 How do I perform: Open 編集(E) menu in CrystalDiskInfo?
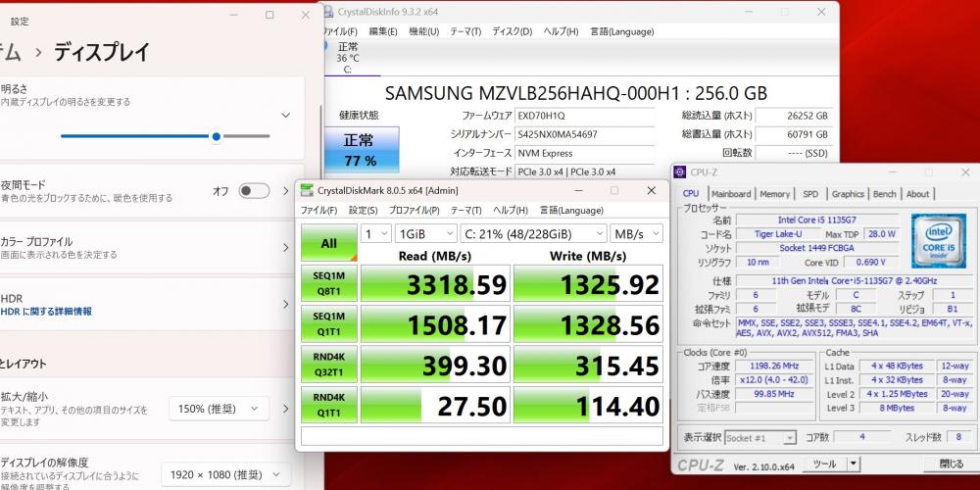[x=382, y=31]
